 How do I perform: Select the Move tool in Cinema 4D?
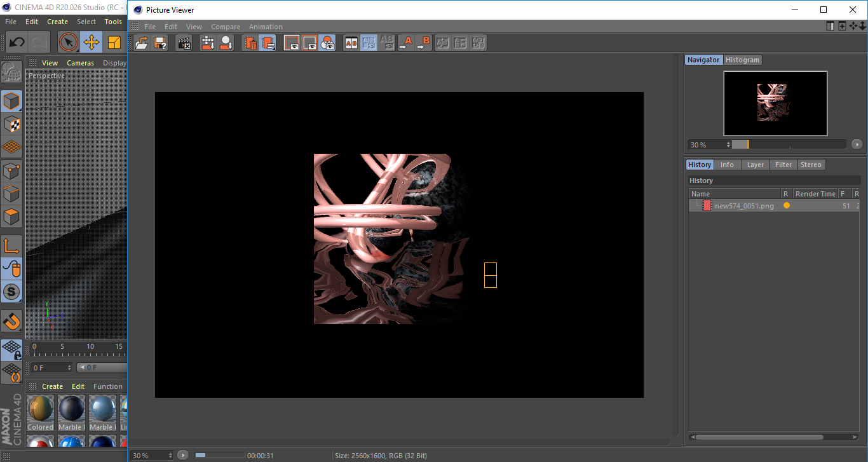[91, 43]
